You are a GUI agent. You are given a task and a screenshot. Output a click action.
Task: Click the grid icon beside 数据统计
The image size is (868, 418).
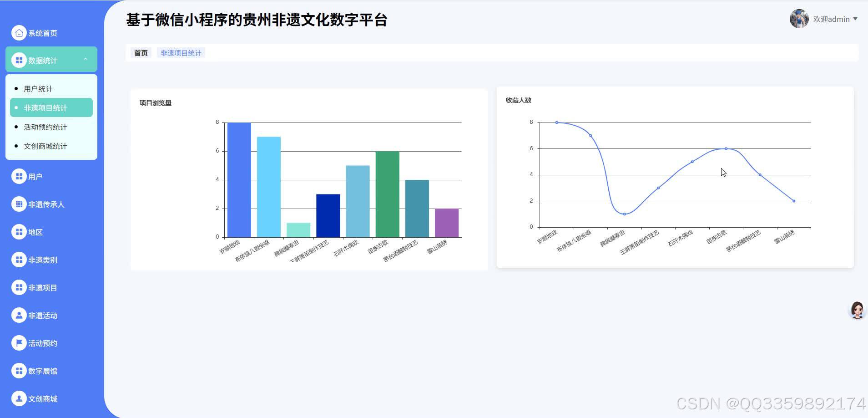(x=19, y=60)
